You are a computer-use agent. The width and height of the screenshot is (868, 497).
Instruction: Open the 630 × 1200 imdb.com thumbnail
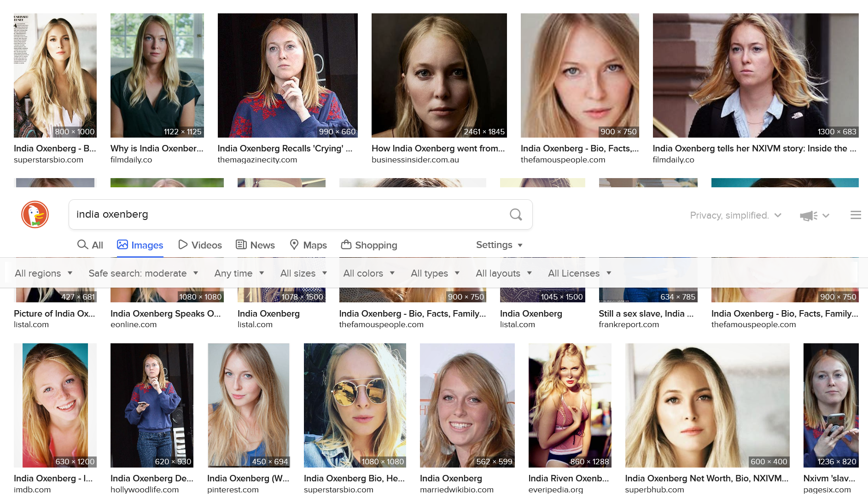[55, 405]
